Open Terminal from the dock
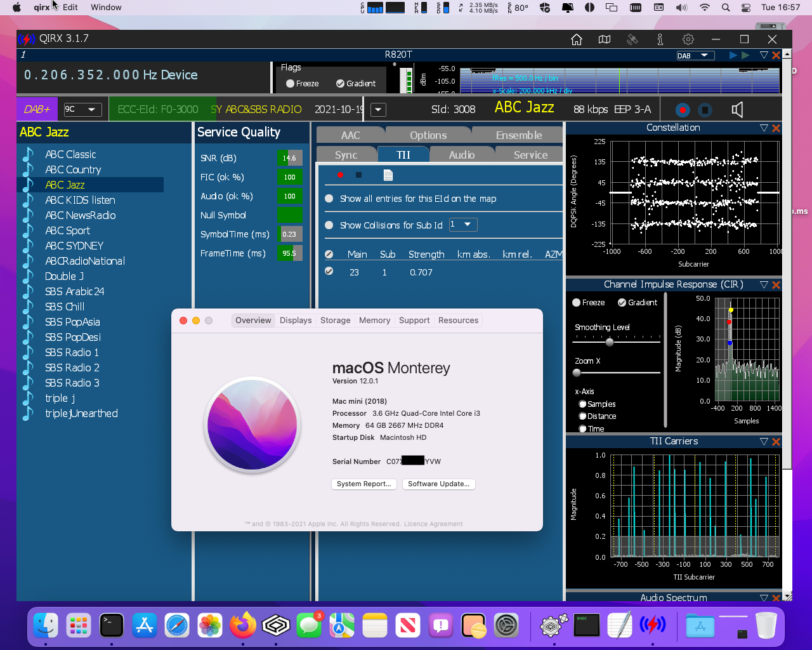 coord(112,626)
